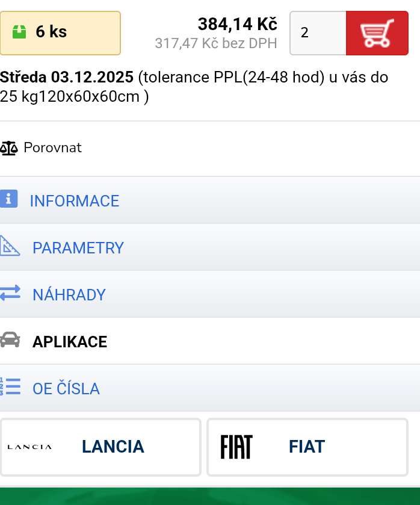Click the blue info icon beside INFORMACE
The width and height of the screenshot is (420, 505).
point(9,199)
